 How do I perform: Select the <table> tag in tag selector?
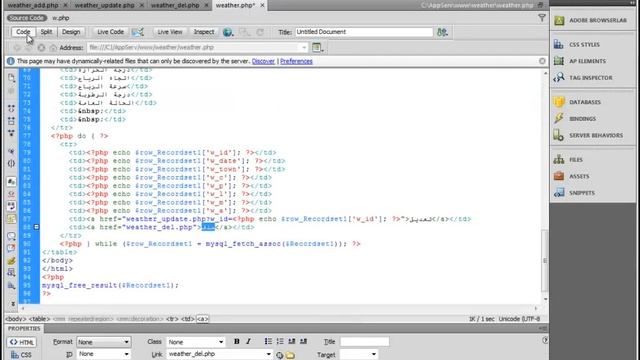click(40, 319)
